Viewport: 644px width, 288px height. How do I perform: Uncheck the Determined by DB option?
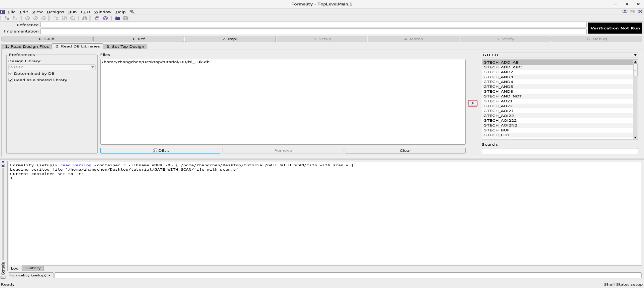point(11,73)
